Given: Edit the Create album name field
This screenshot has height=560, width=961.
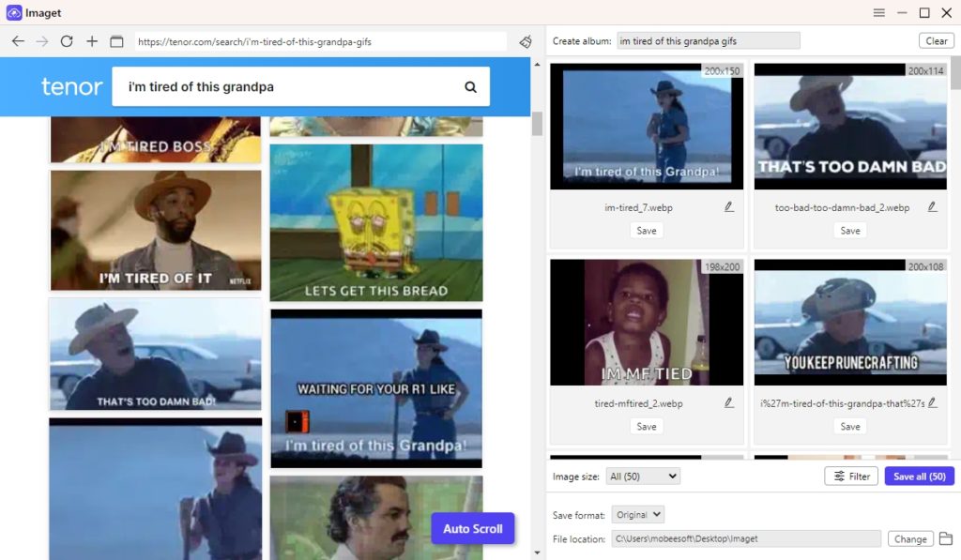Looking at the screenshot, I should [708, 41].
